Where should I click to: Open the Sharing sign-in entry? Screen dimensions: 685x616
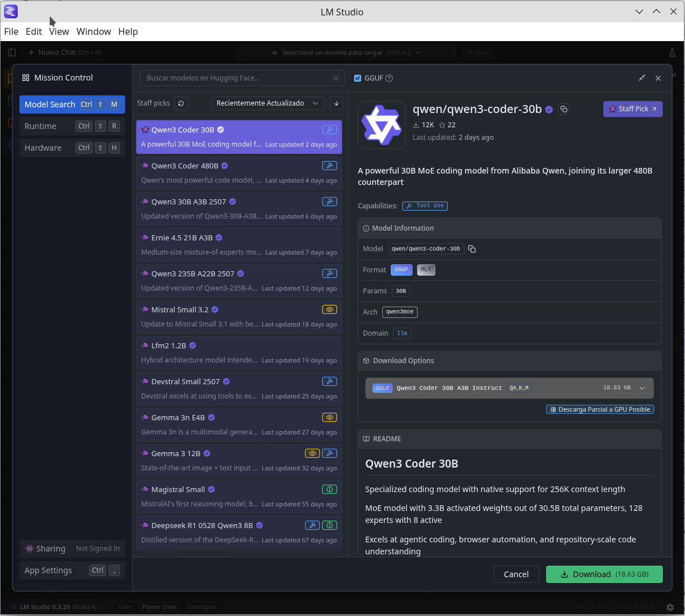click(72, 549)
